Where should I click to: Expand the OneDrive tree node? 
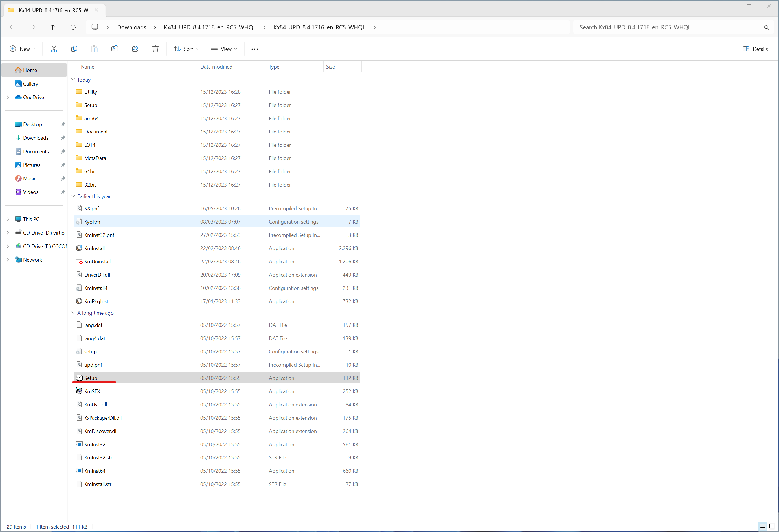[x=8, y=97]
